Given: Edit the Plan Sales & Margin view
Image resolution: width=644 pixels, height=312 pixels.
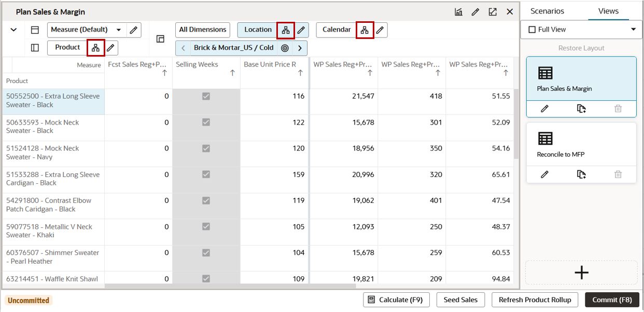Looking at the screenshot, I should [544, 108].
